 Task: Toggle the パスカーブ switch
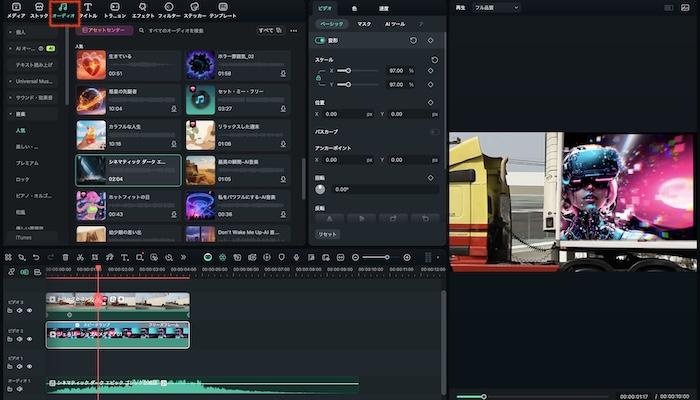[x=434, y=131]
